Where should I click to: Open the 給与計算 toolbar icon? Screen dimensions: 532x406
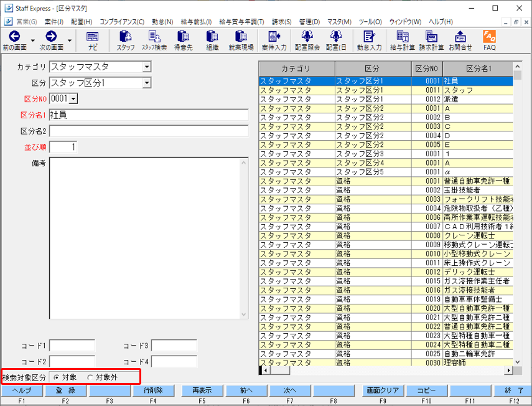click(x=403, y=40)
